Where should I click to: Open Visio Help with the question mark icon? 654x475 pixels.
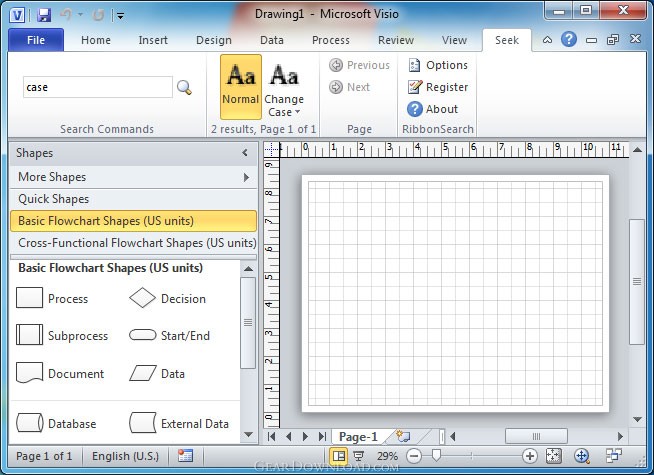coord(568,40)
